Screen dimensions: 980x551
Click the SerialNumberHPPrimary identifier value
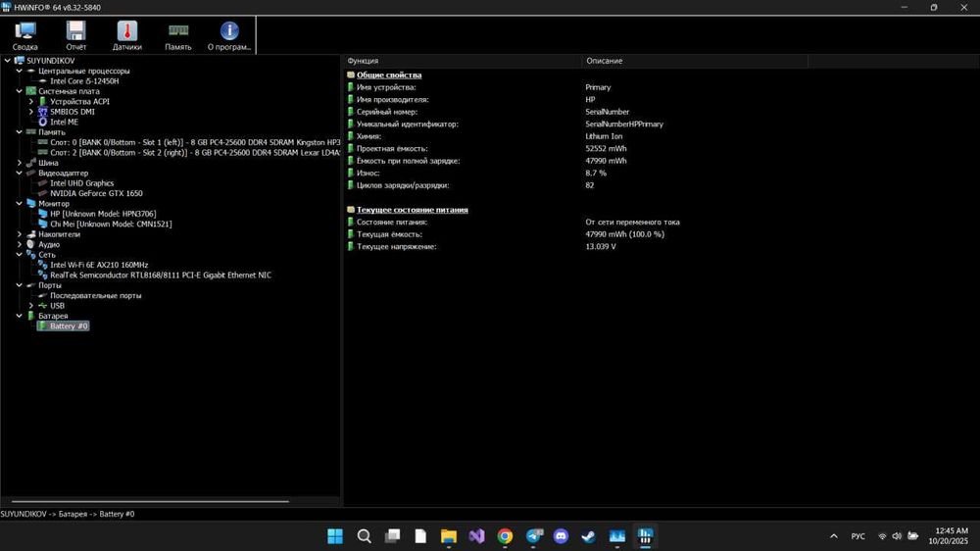[x=624, y=124]
